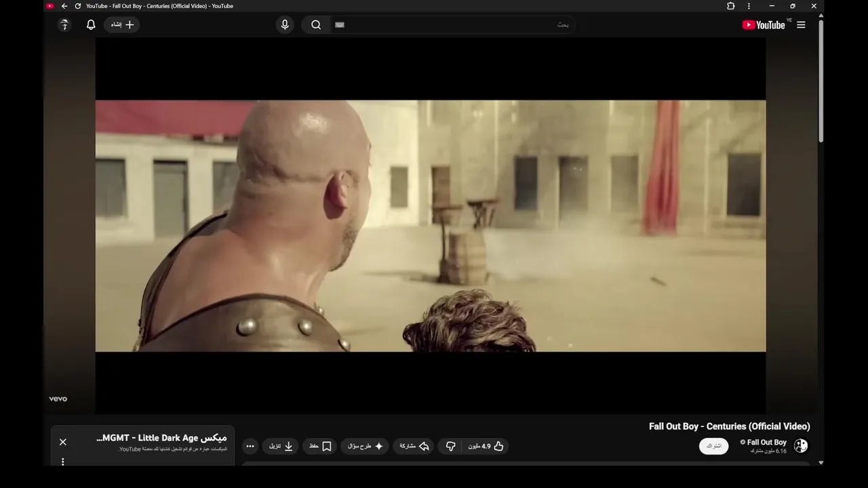Click the on-screen keyboard icon in search
This screenshot has width=868, height=488.
click(x=340, y=25)
